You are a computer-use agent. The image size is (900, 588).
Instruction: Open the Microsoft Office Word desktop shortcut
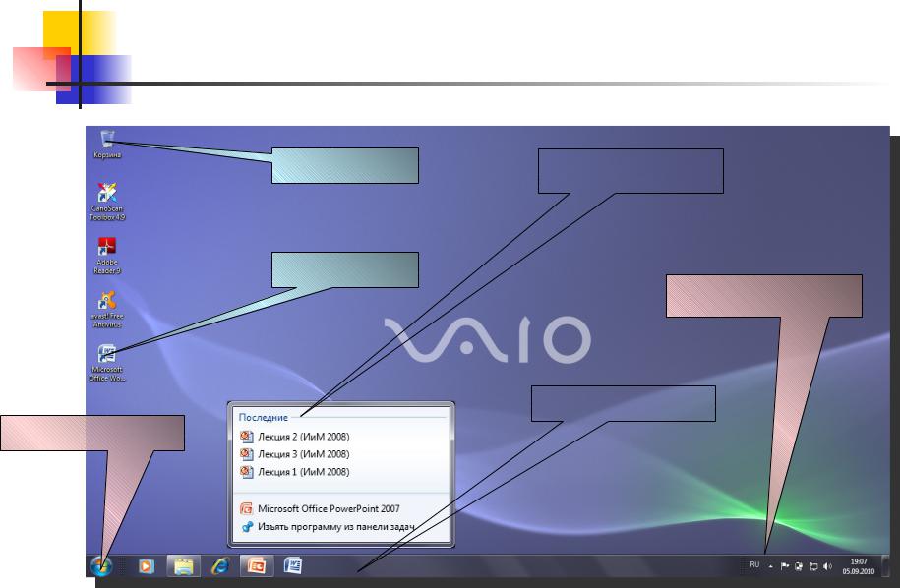(107, 363)
